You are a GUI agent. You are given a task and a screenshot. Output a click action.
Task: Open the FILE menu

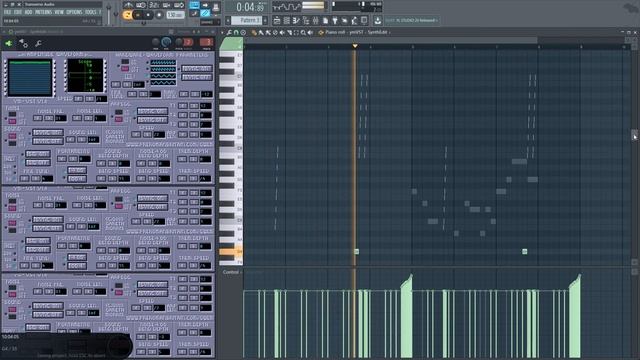(x=7, y=12)
